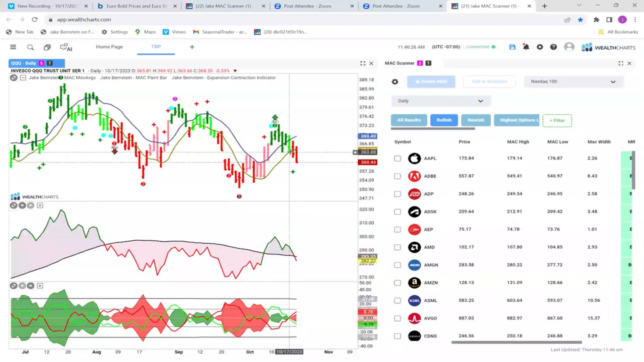This screenshot has width=644, height=362.
Task: Open Chrome tab search chevron
Action: pos(579,6)
